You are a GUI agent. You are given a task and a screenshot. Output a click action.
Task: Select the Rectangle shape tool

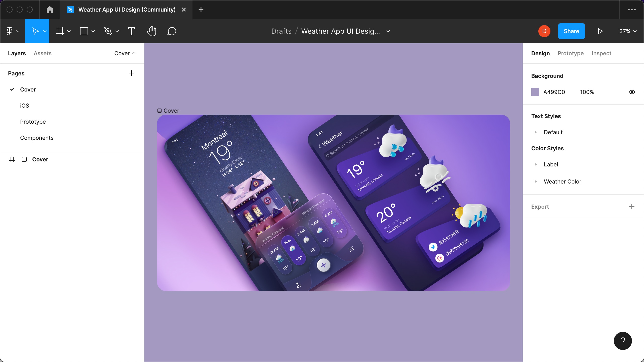tap(84, 31)
